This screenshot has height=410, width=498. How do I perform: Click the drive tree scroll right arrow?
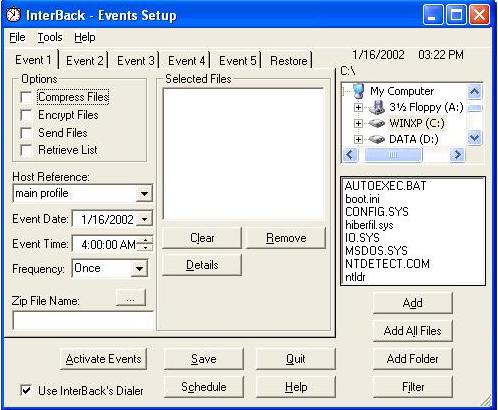pos(457,155)
